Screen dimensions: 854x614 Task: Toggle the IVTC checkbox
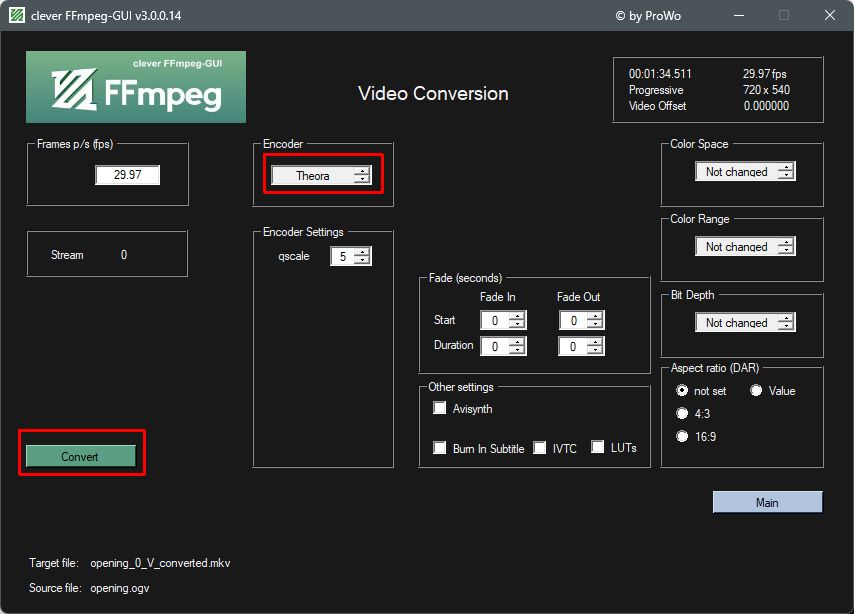(540, 448)
